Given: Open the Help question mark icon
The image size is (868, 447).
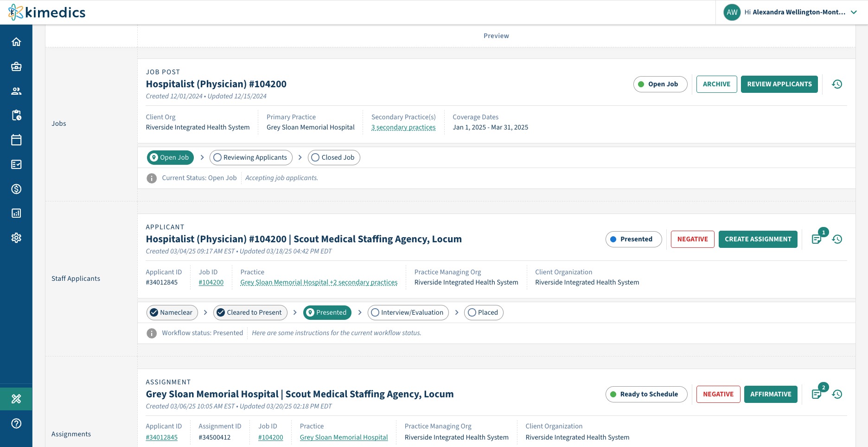Looking at the screenshot, I should (x=16, y=423).
